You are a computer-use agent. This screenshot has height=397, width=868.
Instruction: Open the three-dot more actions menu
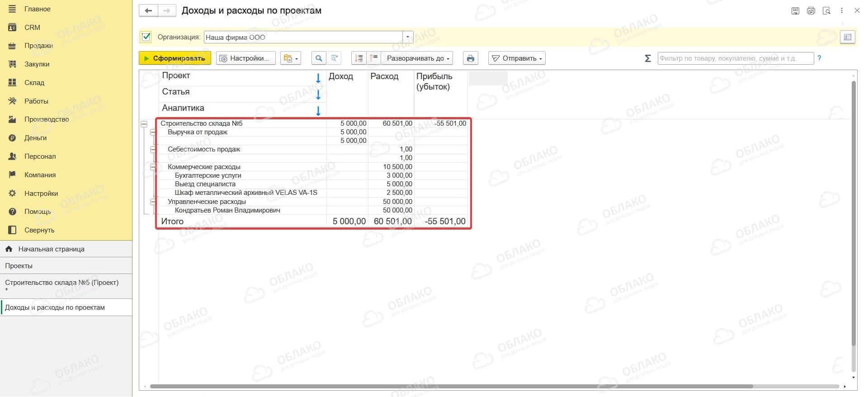tap(842, 11)
